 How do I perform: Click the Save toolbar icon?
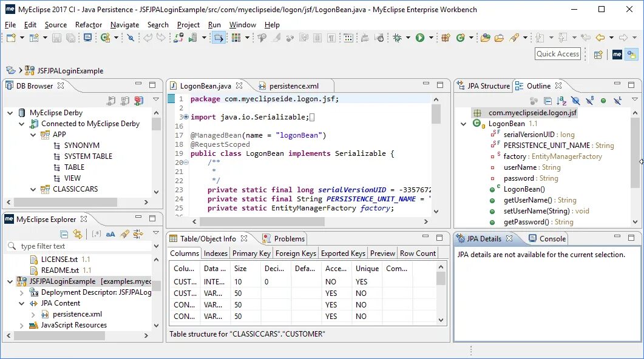pos(56,38)
